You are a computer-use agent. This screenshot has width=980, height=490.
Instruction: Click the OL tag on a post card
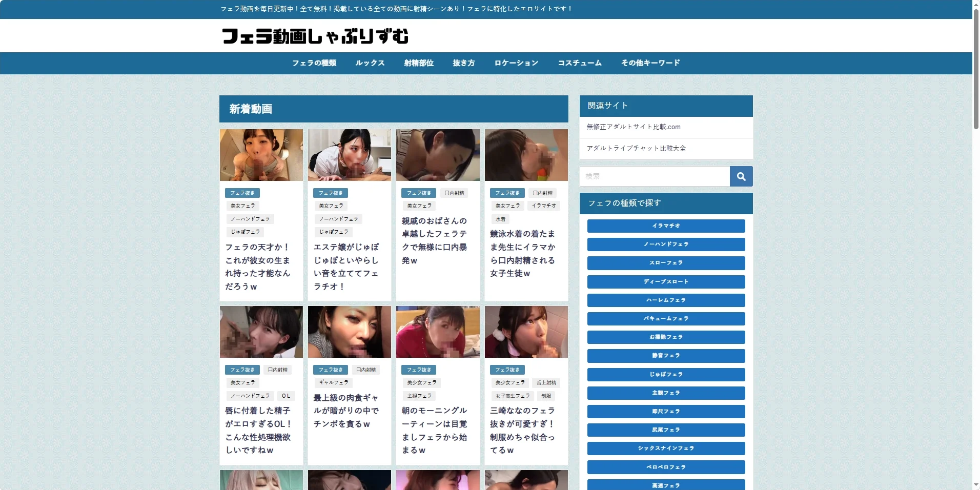point(286,396)
